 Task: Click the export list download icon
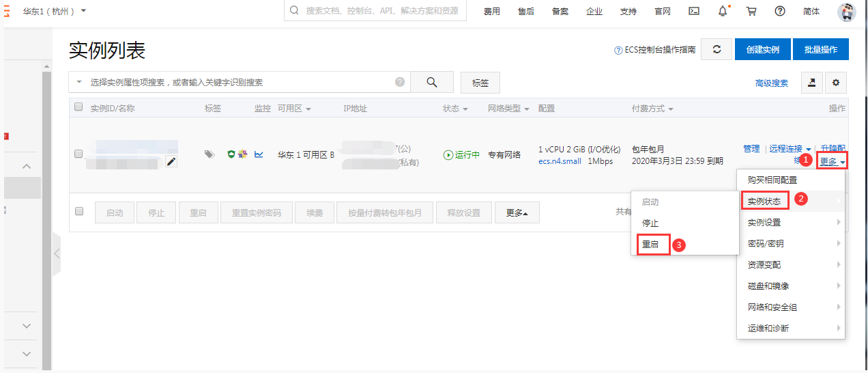(x=811, y=83)
